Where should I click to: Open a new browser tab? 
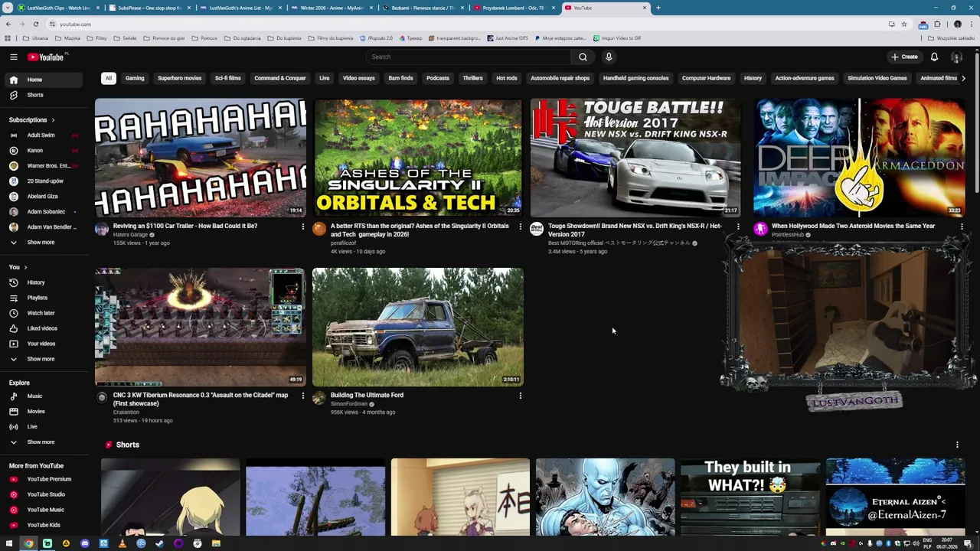658,8
